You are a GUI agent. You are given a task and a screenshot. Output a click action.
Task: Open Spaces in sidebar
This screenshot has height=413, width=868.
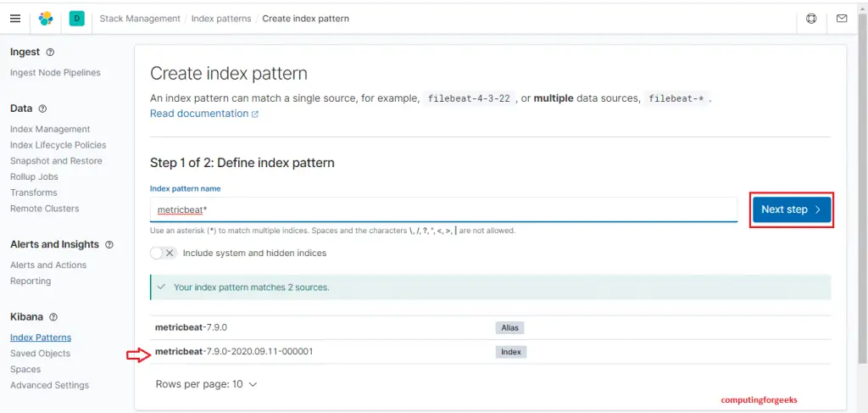(25, 369)
